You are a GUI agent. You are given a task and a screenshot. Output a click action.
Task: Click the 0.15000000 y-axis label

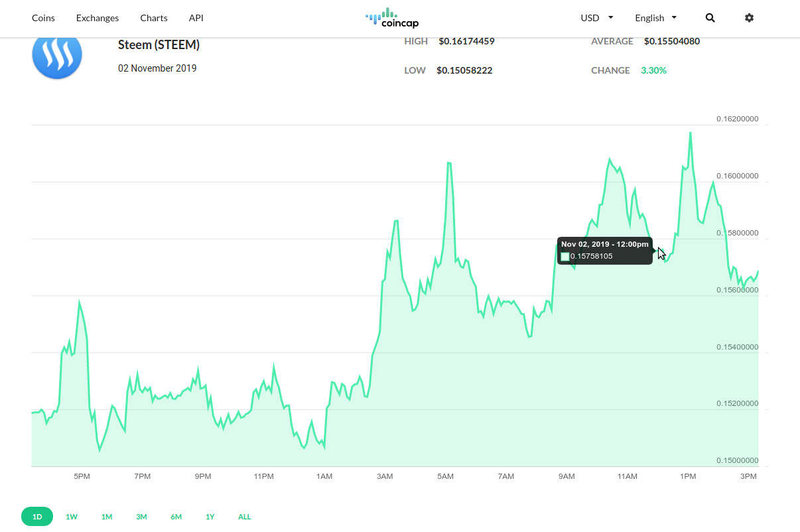coord(738,460)
